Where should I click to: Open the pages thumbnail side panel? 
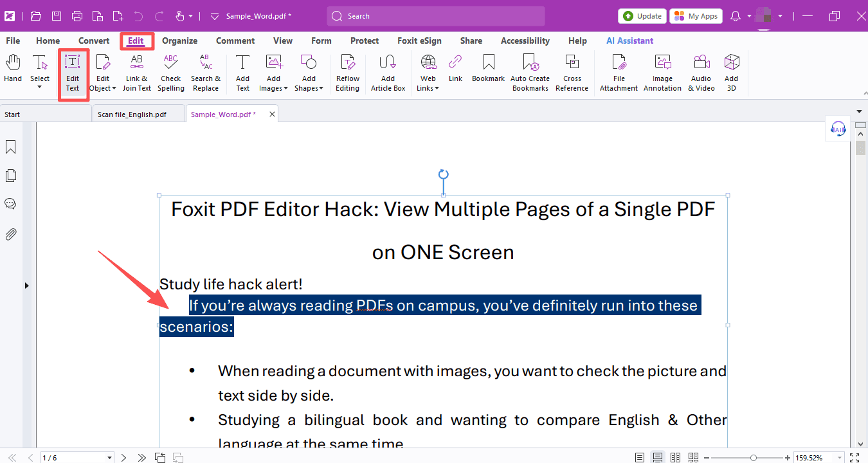(x=11, y=176)
